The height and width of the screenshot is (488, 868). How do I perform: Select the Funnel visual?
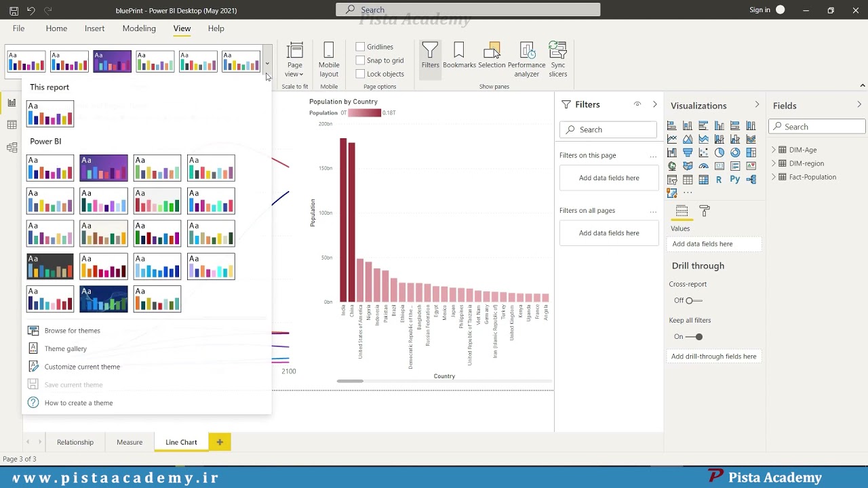click(x=688, y=152)
